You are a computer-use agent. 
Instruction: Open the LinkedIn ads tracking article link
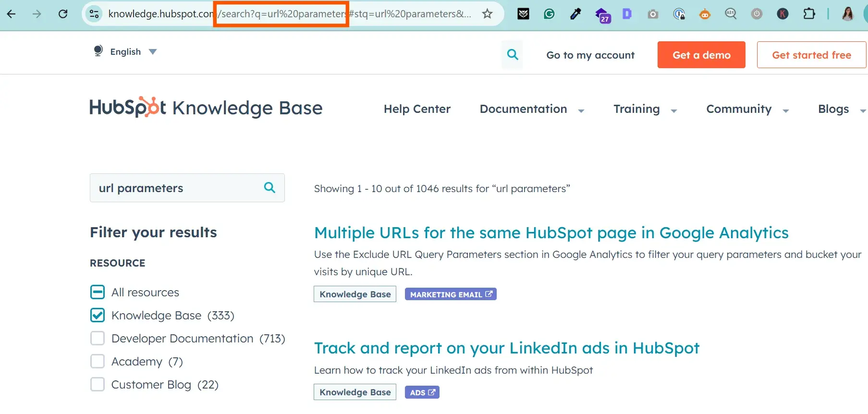coord(506,348)
